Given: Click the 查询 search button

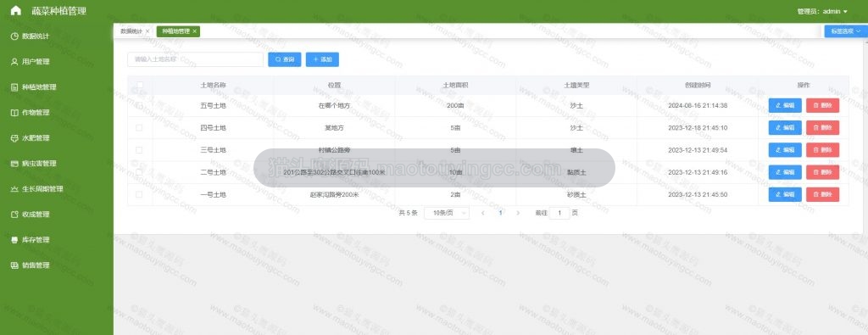Looking at the screenshot, I should [x=285, y=59].
